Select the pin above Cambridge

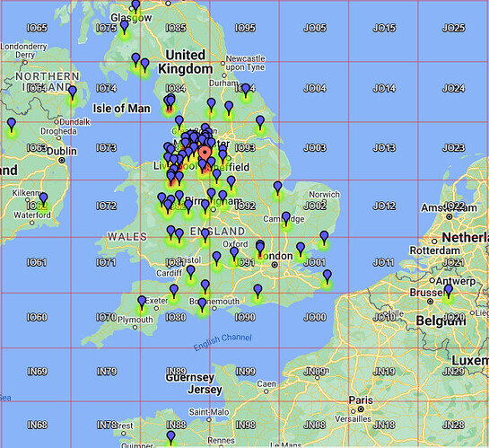coord(286,218)
